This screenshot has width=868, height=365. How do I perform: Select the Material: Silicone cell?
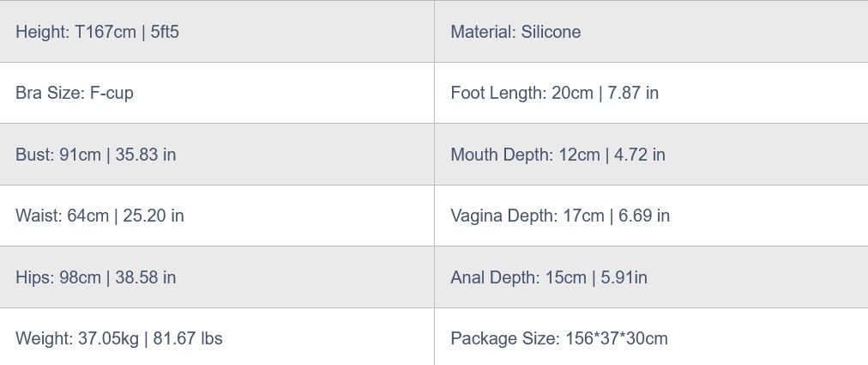515,32
